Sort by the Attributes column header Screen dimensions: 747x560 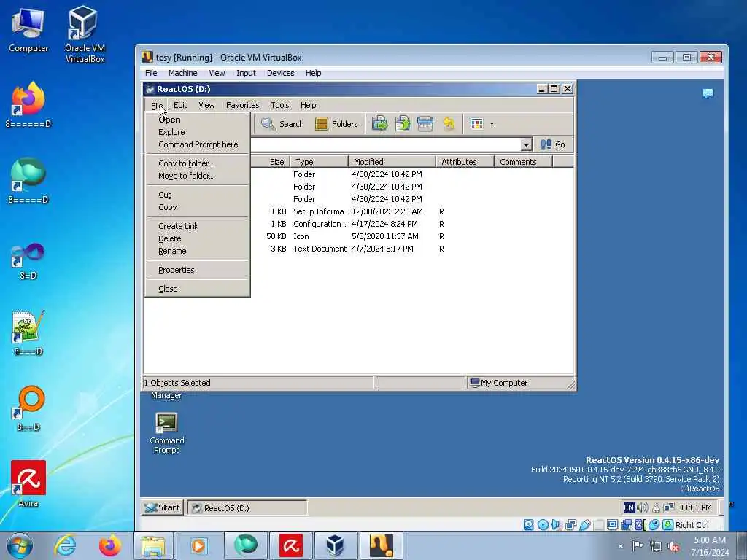(x=465, y=162)
